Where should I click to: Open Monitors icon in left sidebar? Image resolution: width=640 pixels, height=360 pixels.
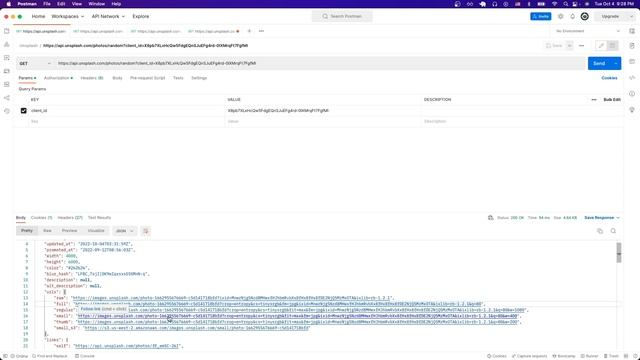tap(7, 84)
